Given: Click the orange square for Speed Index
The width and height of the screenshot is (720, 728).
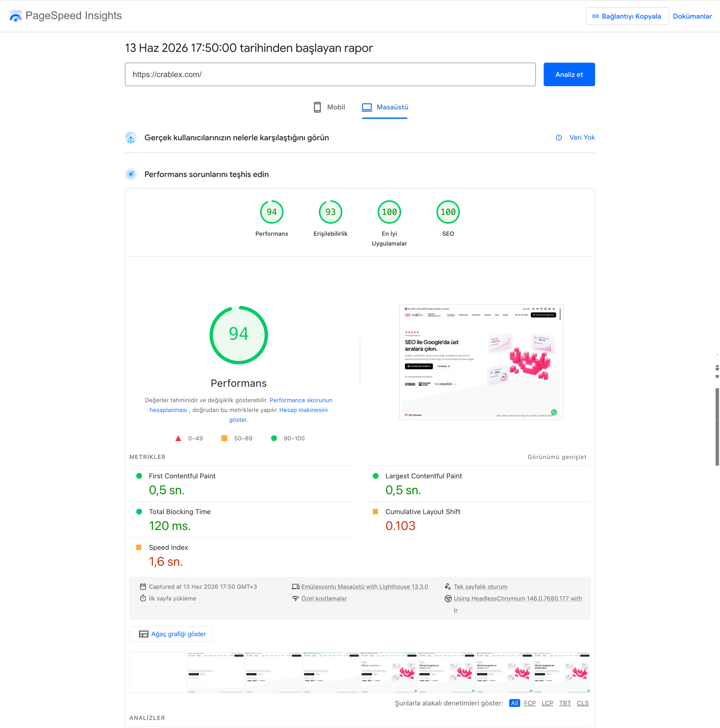Looking at the screenshot, I should click(x=139, y=547).
